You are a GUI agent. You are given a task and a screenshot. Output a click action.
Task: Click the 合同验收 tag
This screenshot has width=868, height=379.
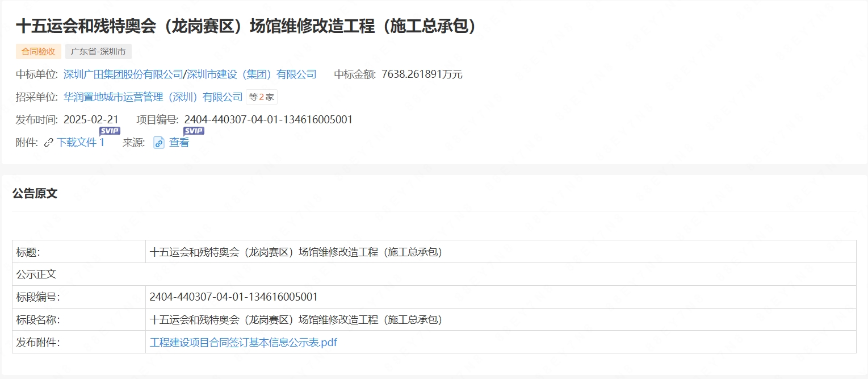click(38, 51)
